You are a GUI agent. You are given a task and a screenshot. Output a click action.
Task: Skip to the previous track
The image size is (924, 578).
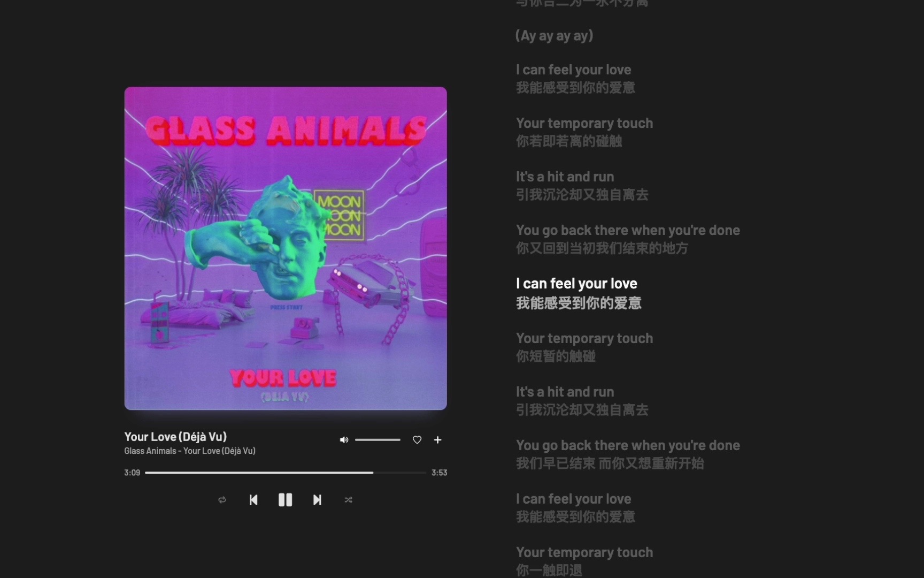(x=253, y=500)
